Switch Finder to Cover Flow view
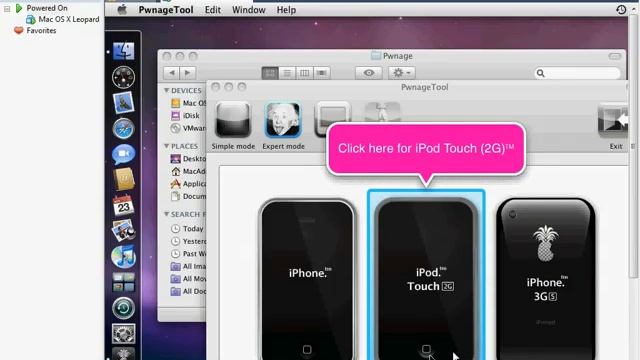Screen dimensions: 640x360 click(322, 73)
